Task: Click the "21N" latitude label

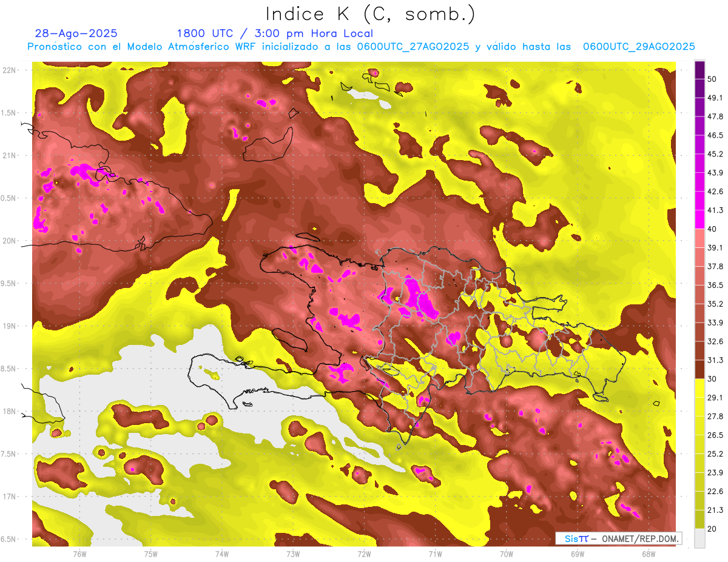Action: 10,156
